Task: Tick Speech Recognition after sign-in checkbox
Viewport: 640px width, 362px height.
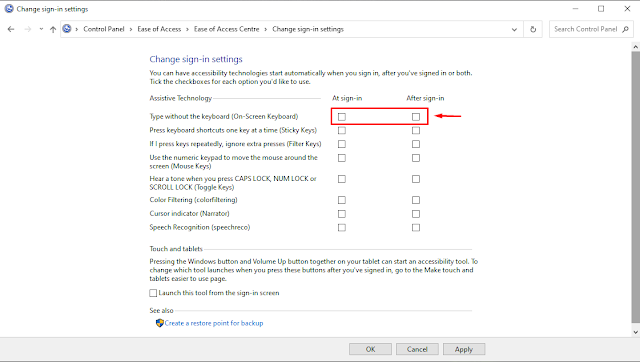Action: pyautogui.click(x=416, y=227)
